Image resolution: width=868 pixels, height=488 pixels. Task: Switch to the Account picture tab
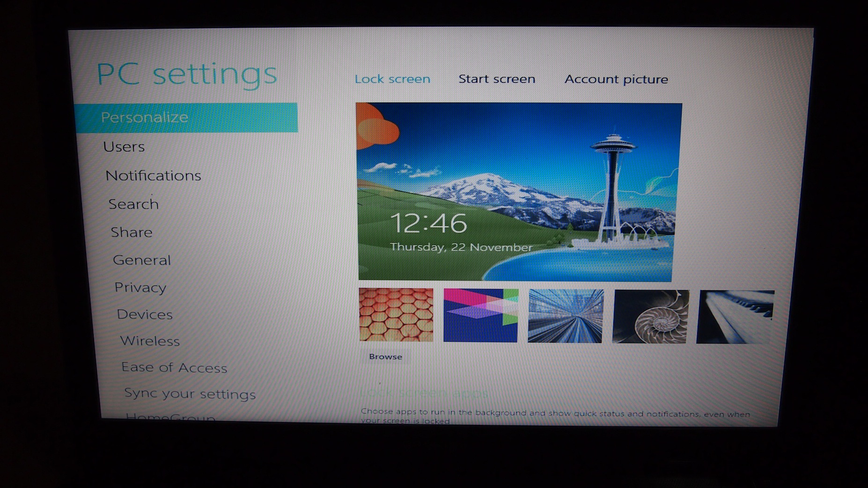click(616, 80)
